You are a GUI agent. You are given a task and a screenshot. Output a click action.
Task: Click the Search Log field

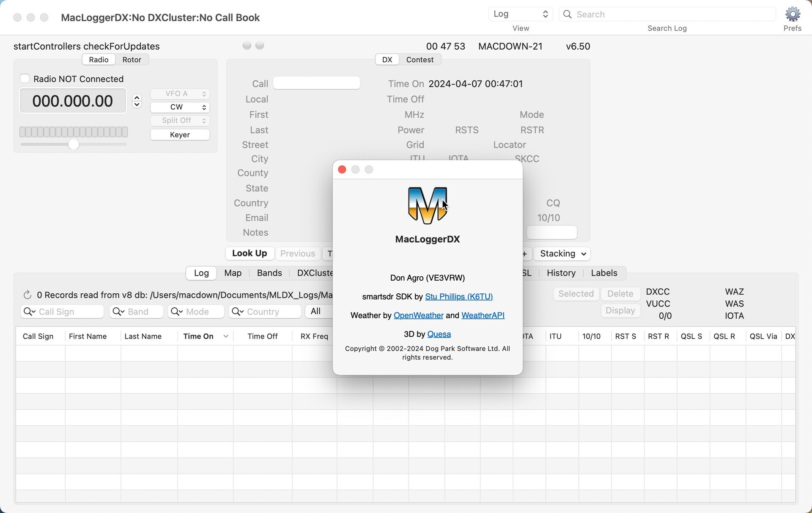click(x=667, y=14)
